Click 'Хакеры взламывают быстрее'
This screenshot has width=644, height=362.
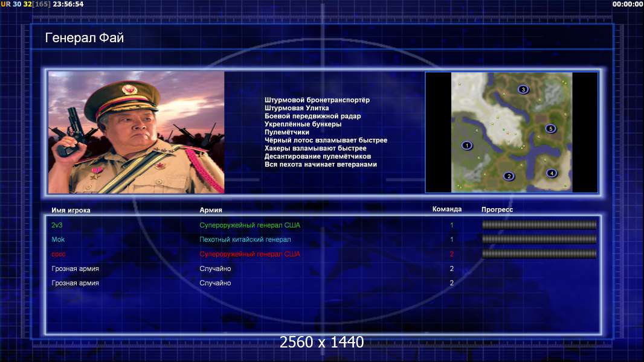(315, 148)
